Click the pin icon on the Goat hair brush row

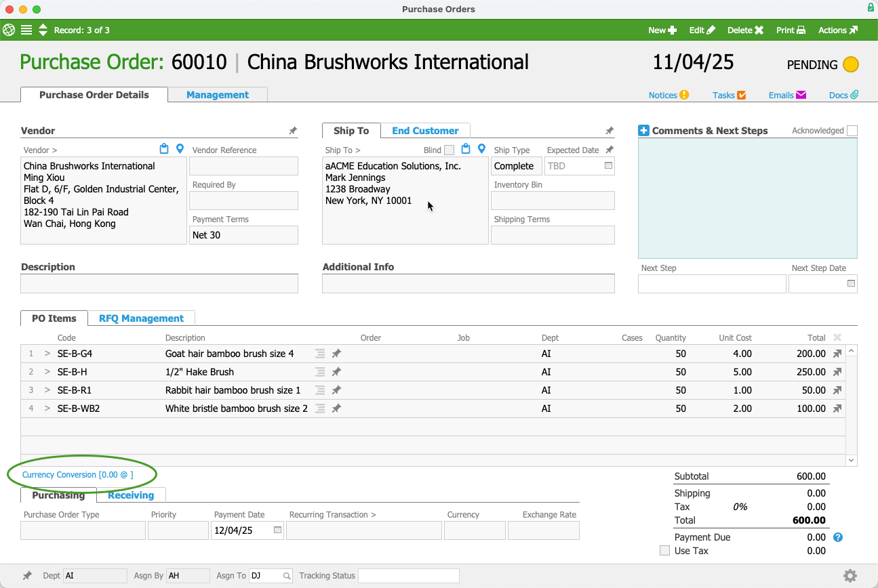tap(336, 354)
